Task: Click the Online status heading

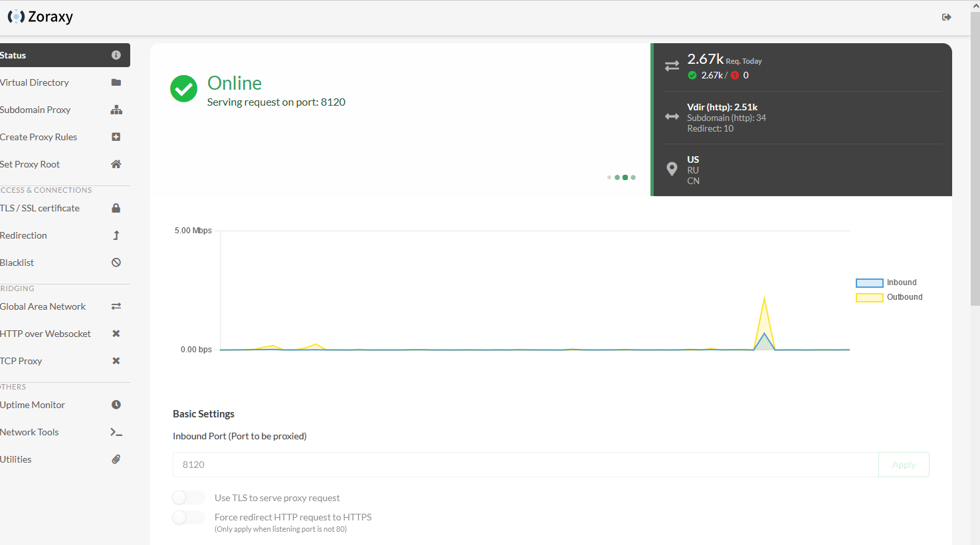Action: [x=235, y=83]
